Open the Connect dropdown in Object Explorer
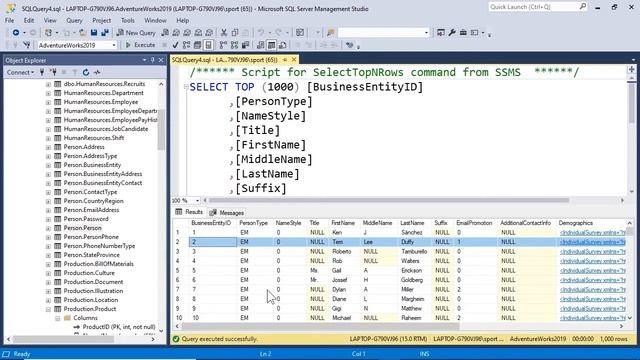640x360 pixels. point(20,72)
